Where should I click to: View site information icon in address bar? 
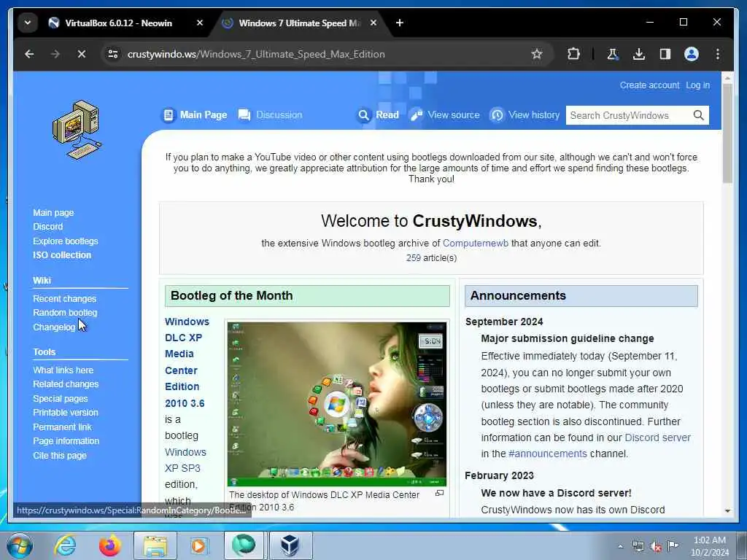[113, 54]
